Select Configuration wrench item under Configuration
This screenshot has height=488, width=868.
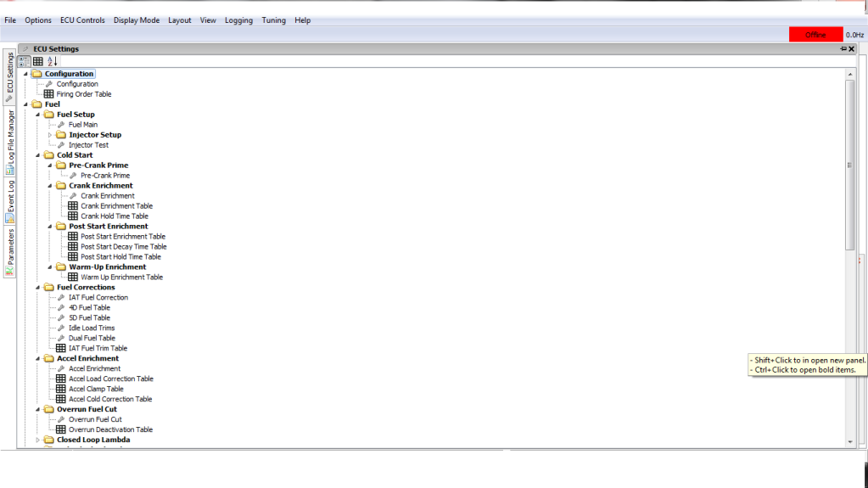[77, 84]
